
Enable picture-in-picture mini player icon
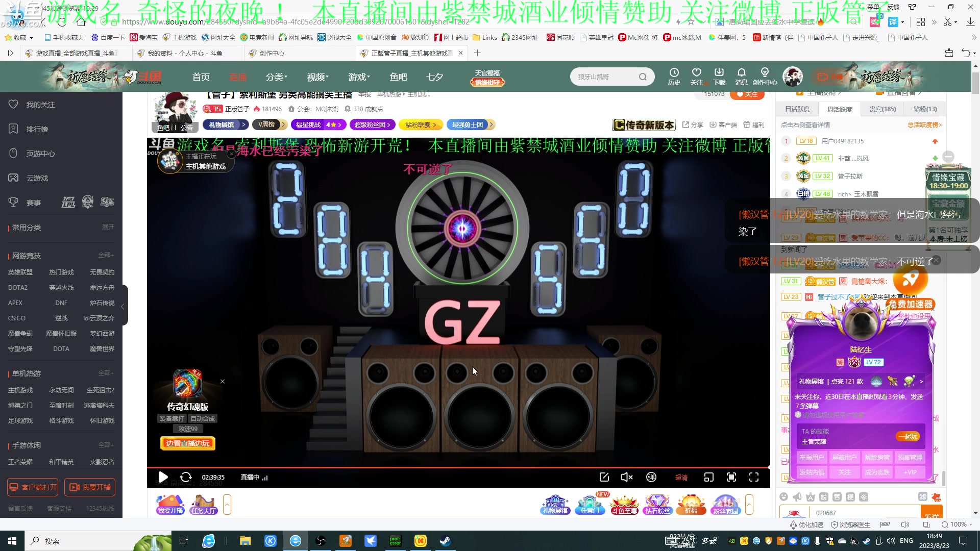coord(708,477)
